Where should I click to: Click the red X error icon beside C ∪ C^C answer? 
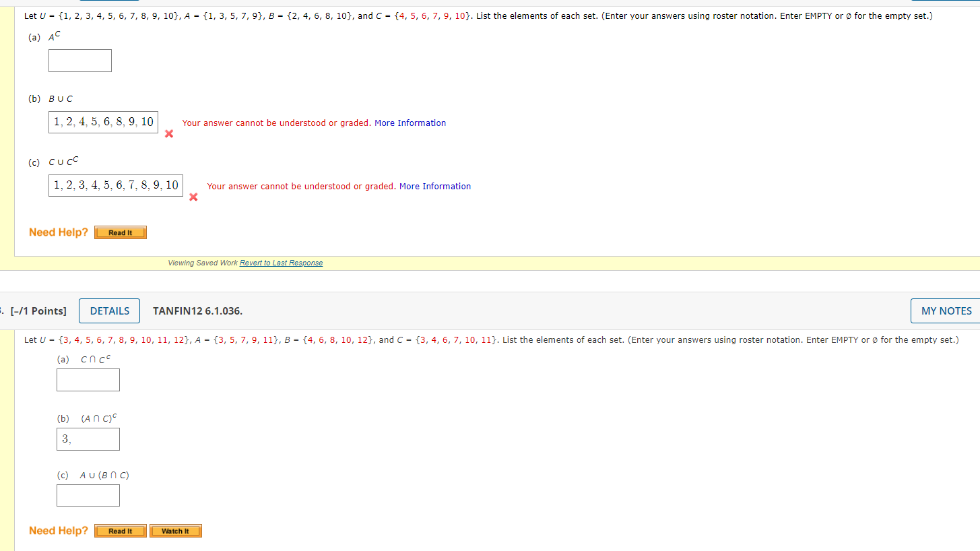click(x=193, y=197)
